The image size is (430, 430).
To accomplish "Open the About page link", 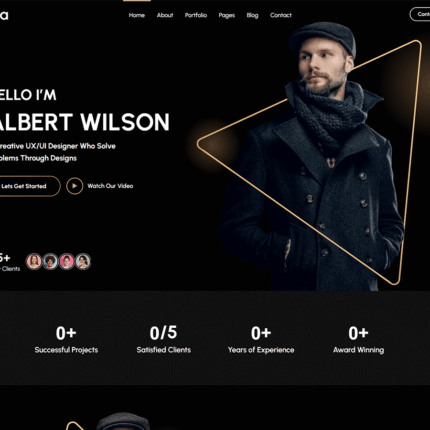I will click(x=165, y=15).
